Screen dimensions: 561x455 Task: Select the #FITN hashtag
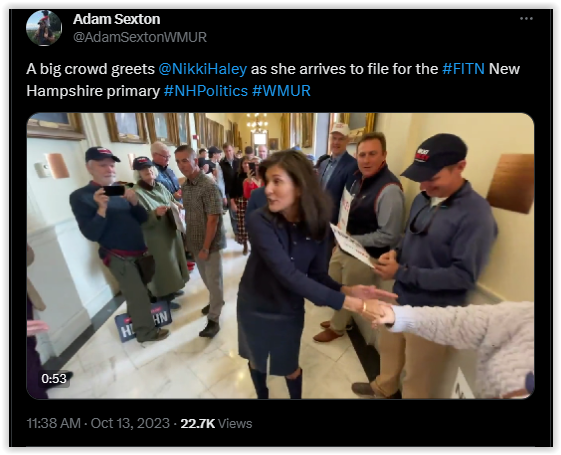[x=463, y=69]
